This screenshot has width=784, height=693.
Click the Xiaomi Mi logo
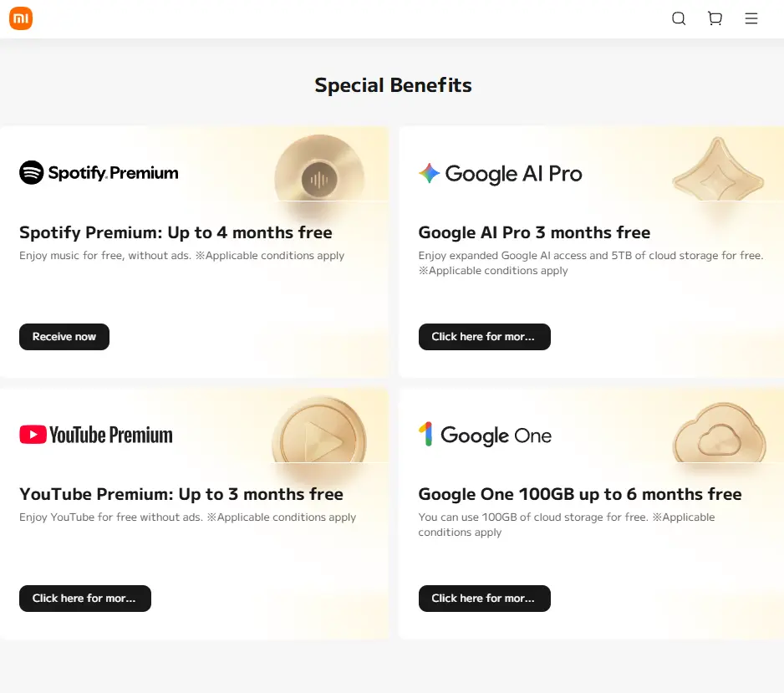(x=21, y=18)
